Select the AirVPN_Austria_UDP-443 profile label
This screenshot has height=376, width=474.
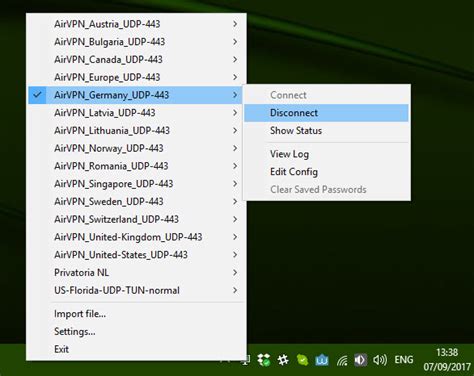click(107, 24)
